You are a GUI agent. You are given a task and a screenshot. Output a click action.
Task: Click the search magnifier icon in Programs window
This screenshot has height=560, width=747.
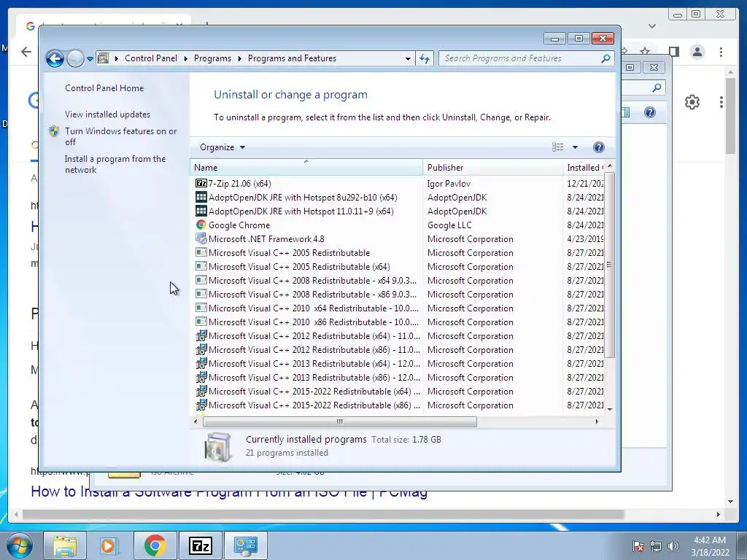(x=605, y=58)
